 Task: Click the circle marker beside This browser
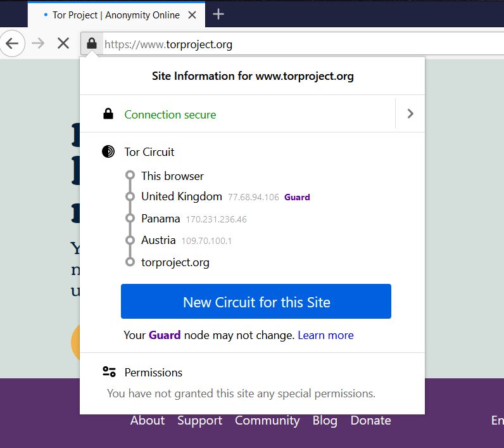click(130, 176)
